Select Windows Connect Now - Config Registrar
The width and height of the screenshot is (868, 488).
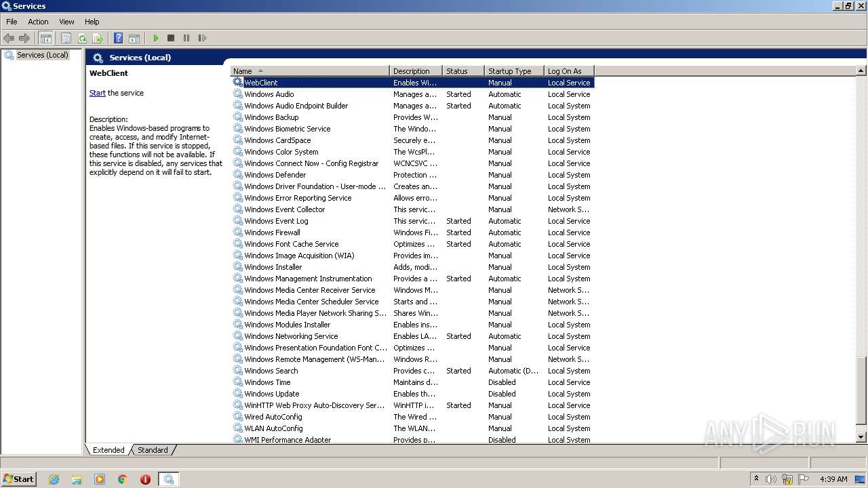412,163
